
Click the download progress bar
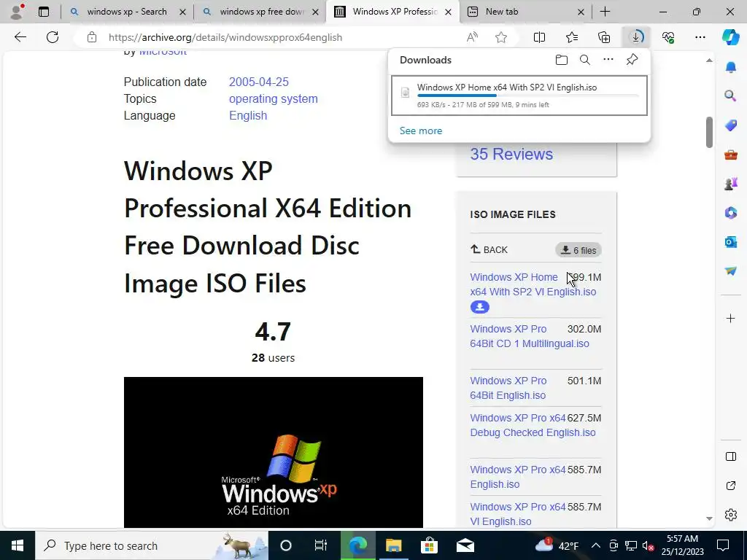(x=528, y=96)
